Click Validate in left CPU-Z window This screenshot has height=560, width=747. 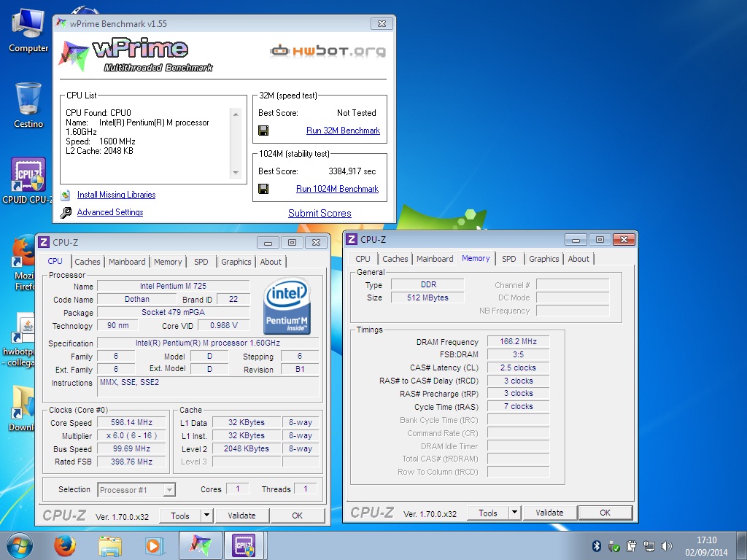tap(241, 516)
